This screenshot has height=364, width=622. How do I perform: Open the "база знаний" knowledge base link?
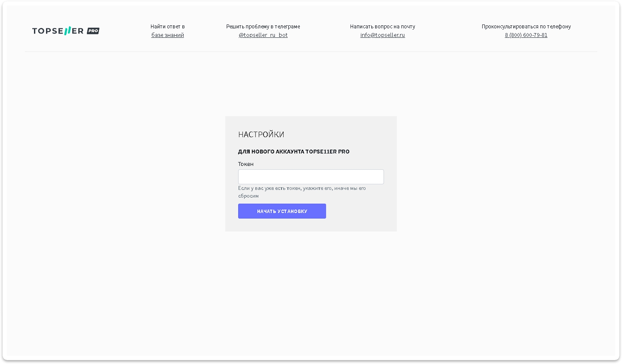coord(167,35)
